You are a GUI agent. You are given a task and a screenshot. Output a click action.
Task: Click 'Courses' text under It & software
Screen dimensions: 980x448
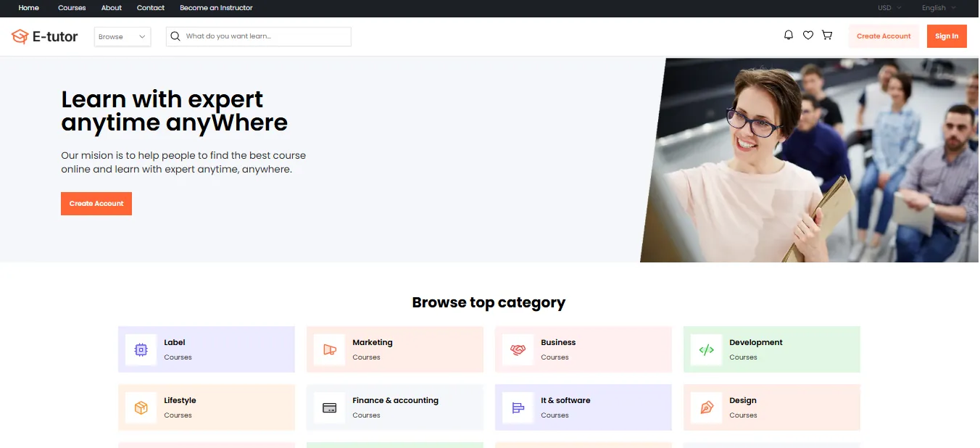(555, 415)
